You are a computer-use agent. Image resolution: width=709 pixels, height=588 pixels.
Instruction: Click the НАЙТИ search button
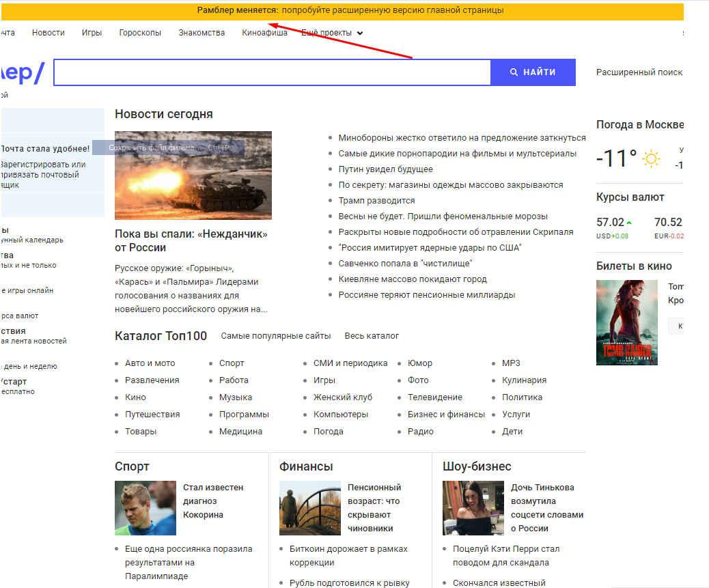(533, 72)
